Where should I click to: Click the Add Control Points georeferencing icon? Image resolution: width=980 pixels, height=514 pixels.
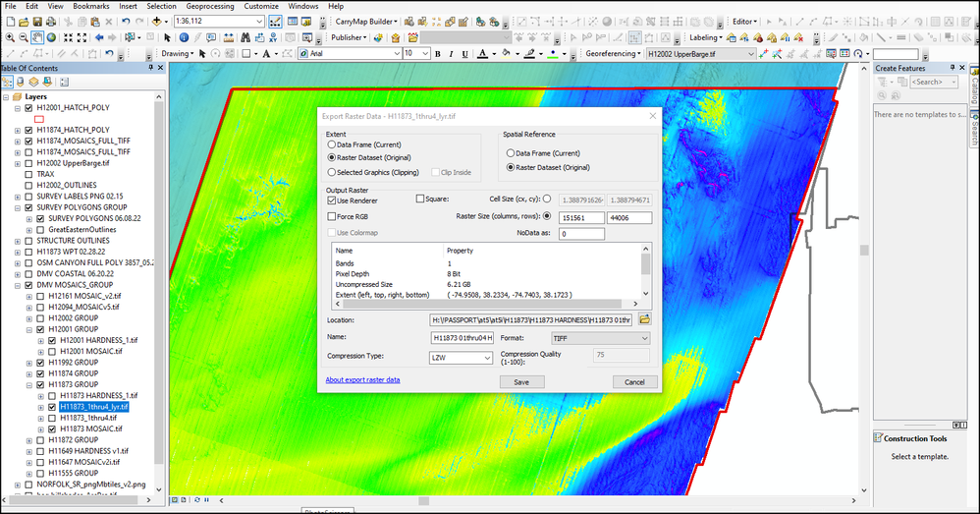tap(763, 54)
